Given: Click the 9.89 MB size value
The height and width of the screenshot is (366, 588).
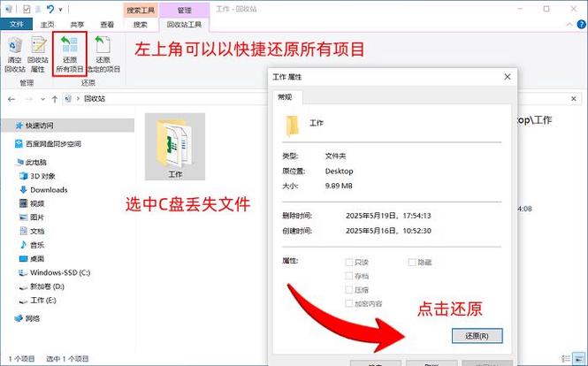Looking at the screenshot, I should coord(339,186).
